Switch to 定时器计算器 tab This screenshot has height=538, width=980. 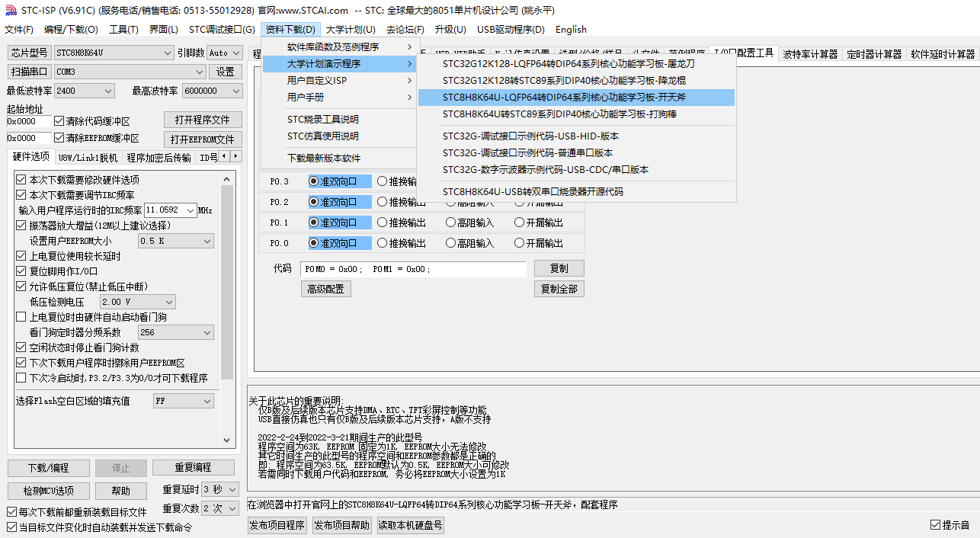(874, 54)
